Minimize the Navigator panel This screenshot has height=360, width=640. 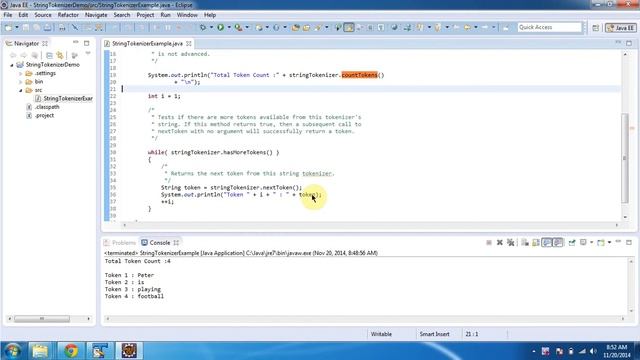[x=76, y=42]
